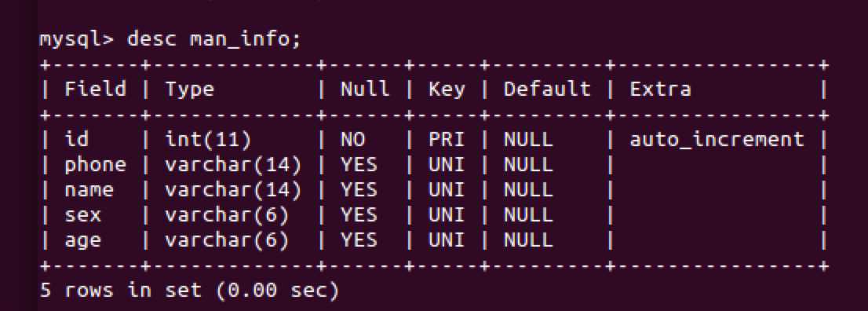Click the 'id' field name
868x311 pixels.
click(x=76, y=140)
